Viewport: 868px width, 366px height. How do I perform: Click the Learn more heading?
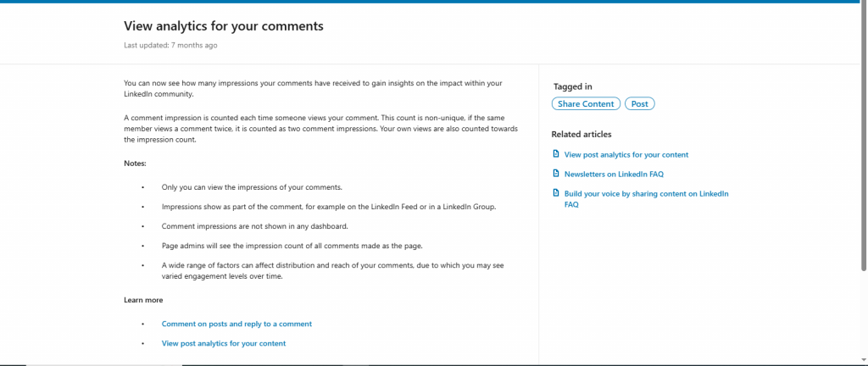[143, 300]
